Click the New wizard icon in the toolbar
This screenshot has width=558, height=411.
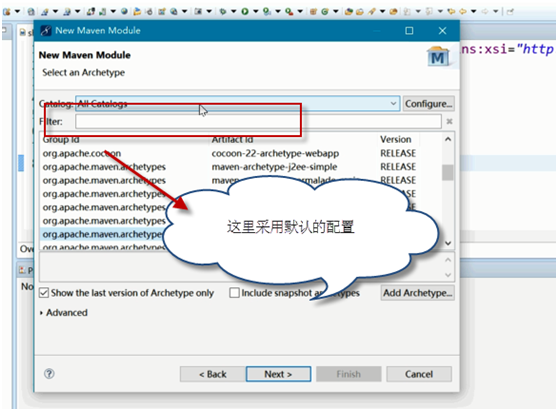click(x=6, y=11)
